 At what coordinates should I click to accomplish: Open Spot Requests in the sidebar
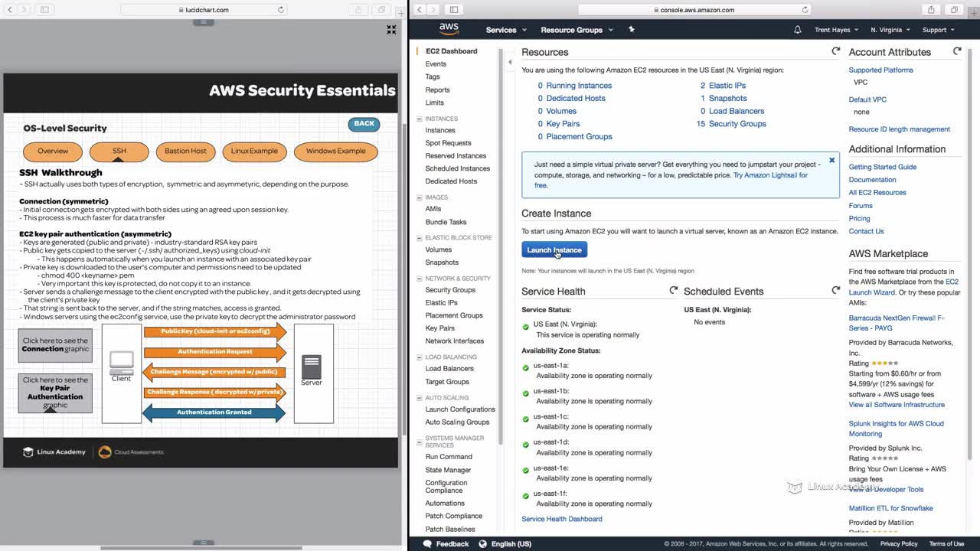(x=448, y=143)
